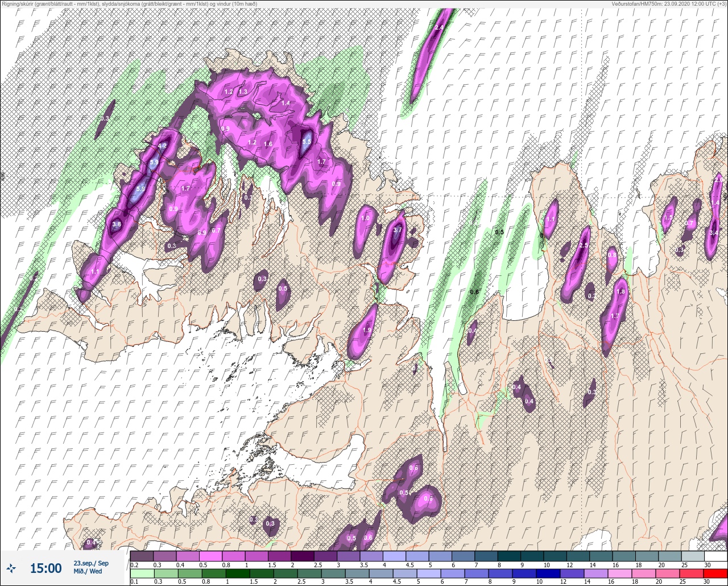
Task: Select the white 30 swatch in snow legend
Action: pyautogui.click(x=715, y=556)
